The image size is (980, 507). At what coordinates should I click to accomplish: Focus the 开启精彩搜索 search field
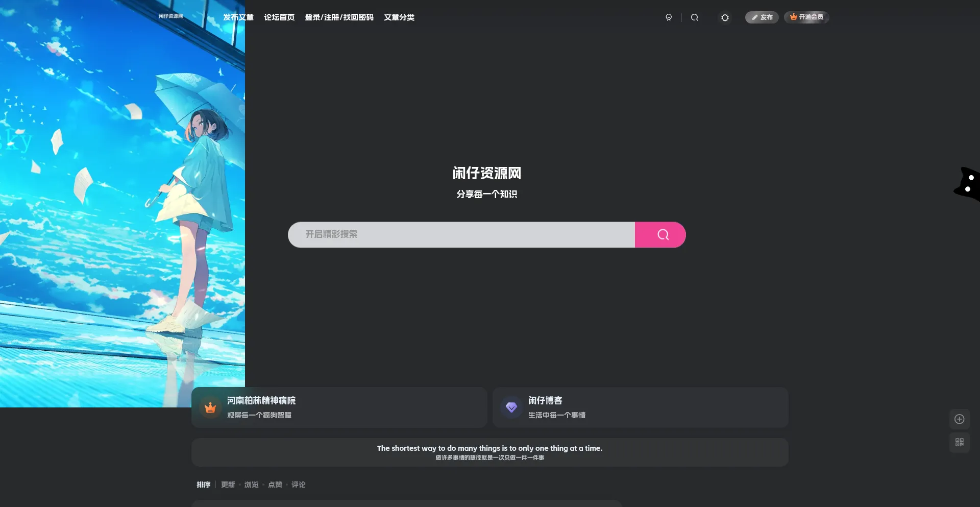(x=461, y=235)
